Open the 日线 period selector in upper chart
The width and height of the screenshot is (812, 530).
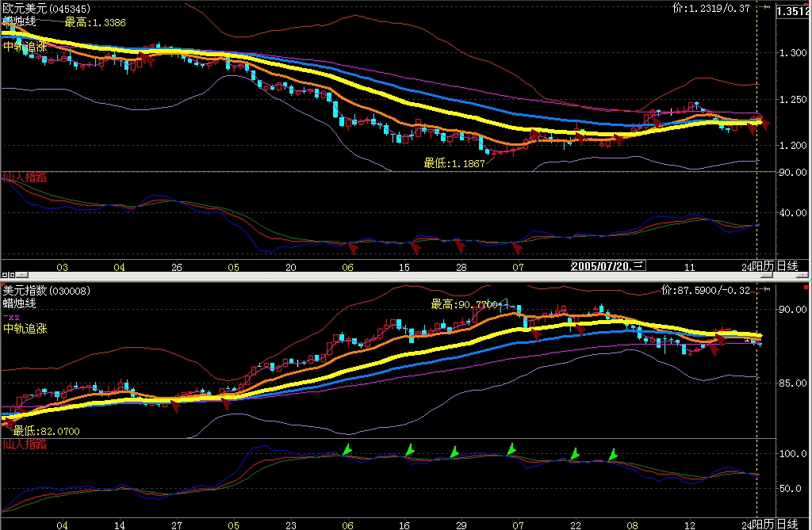coord(787,266)
